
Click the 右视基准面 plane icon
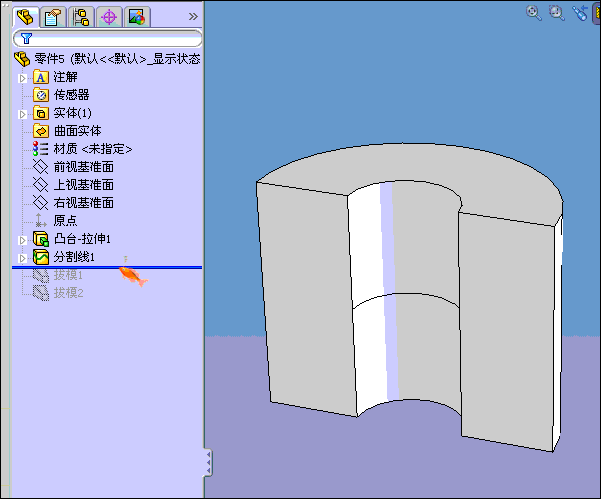(x=41, y=203)
